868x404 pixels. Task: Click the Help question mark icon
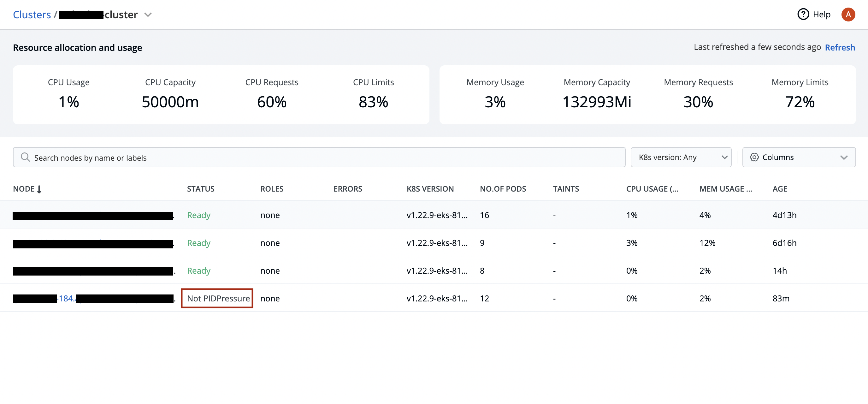click(803, 15)
